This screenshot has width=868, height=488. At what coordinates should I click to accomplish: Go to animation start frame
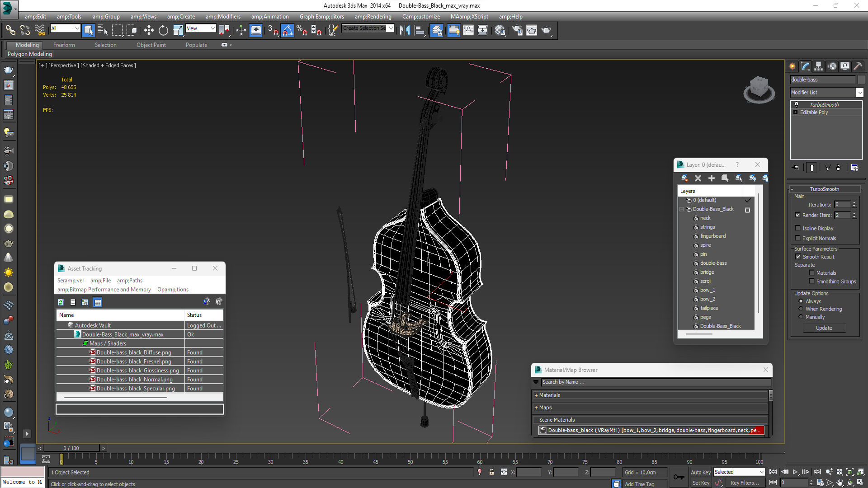[773, 472]
